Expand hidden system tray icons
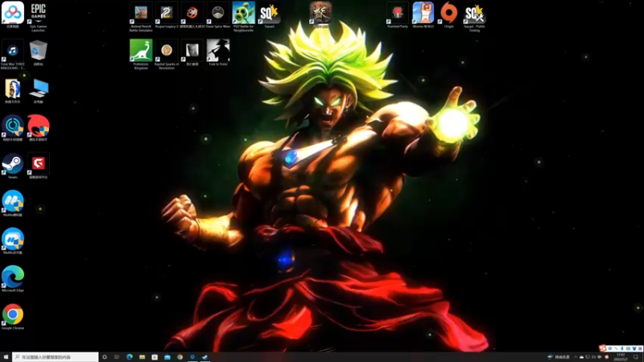This screenshot has width=644, height=362. tap(576, 357)
